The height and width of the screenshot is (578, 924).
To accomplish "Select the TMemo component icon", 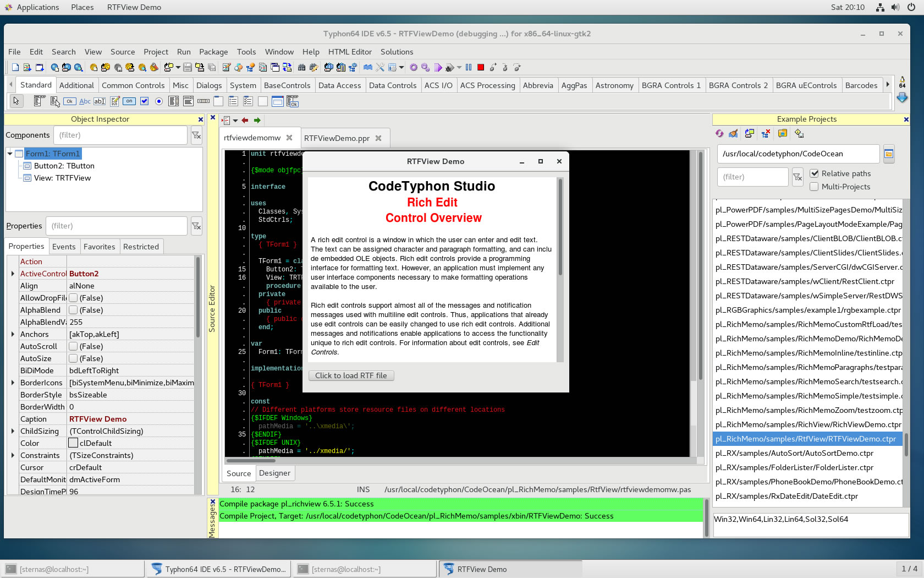I will pyautogui.click(x=115, y=101).
